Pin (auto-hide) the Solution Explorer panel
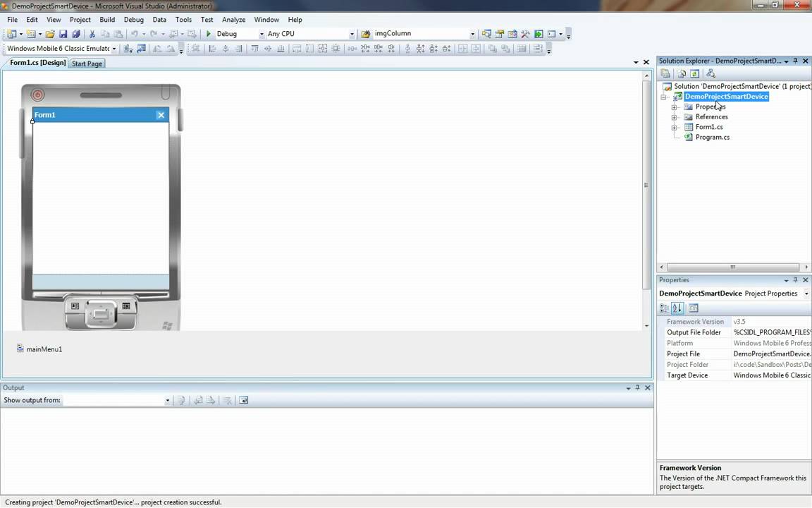Screen dimensions: 812x508 click(x=795, y=61)
